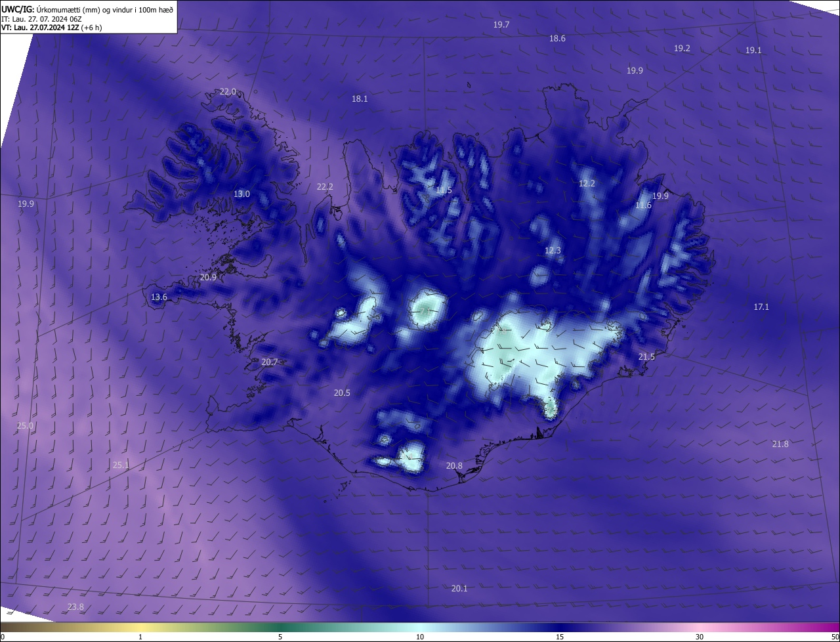
Task: Click the 23.8 value label
Action: 75,607
